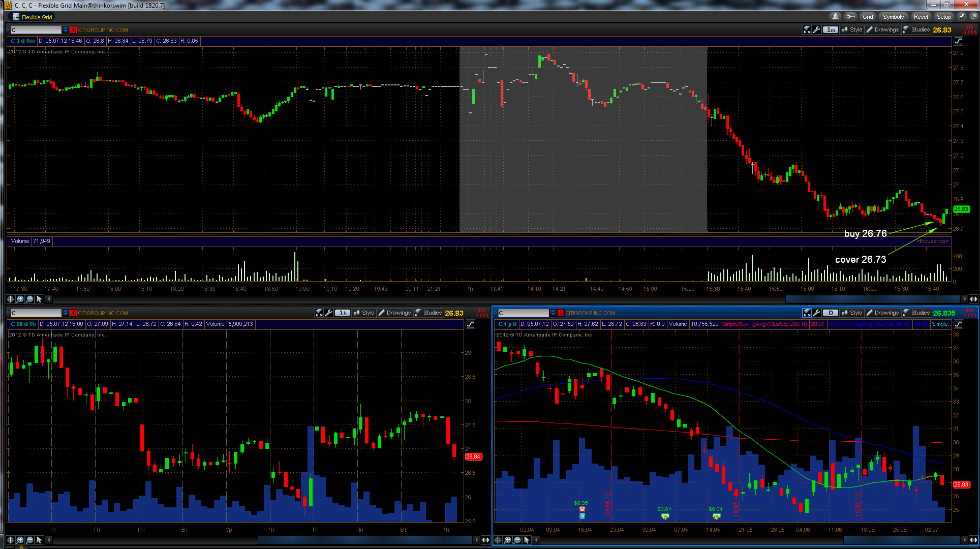The image size is (980, 549).
Task: Expand the 1h chart symbol dropdown arrow
Action: (66, 313)
